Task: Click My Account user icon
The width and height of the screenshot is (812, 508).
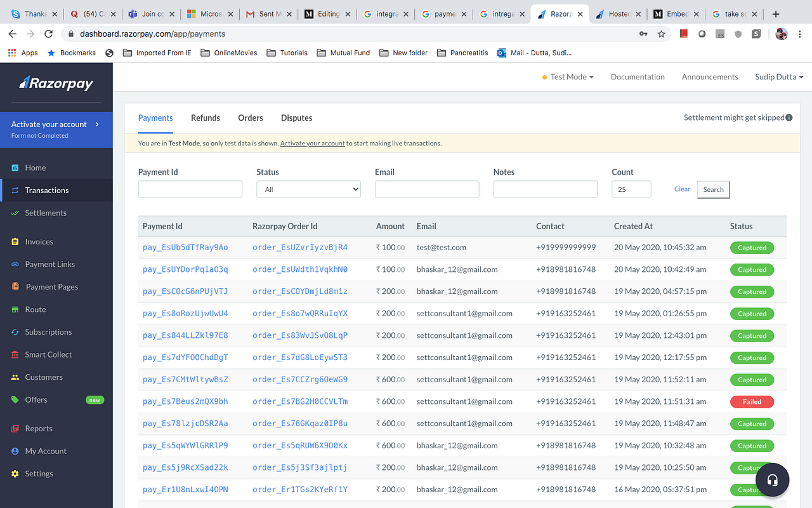Action: click(15, 451)
